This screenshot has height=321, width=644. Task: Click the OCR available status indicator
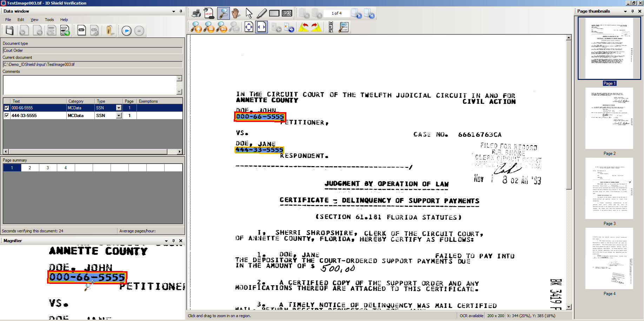pyautogui.click(x=471, y=315)
